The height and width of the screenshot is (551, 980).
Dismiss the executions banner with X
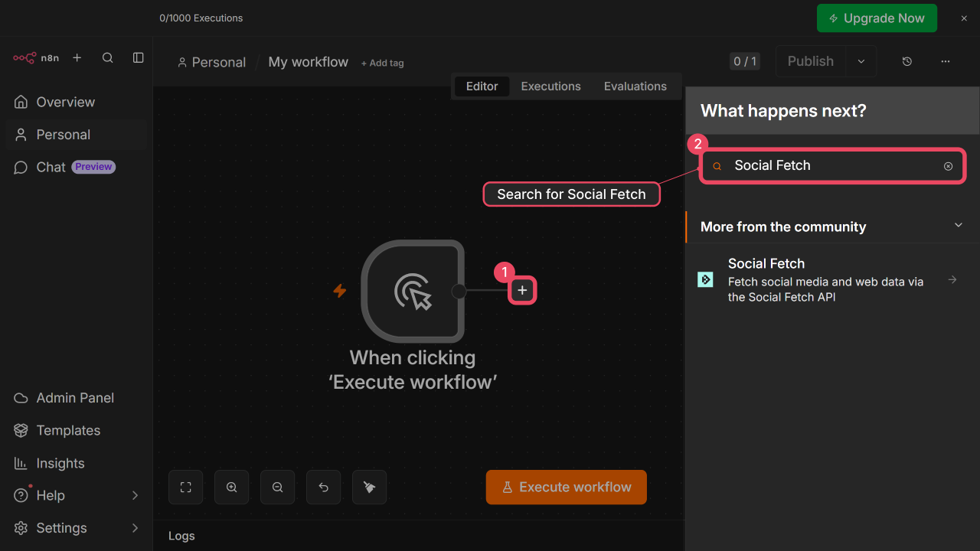coord(964,18)
